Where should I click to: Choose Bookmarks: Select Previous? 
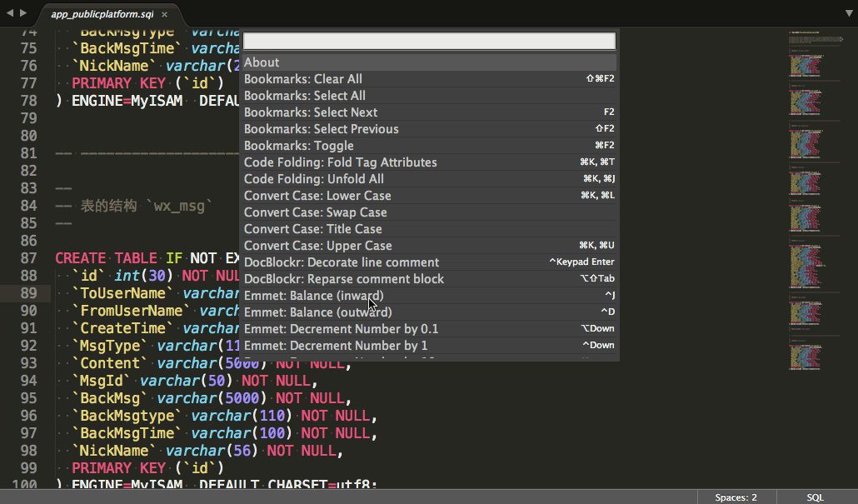429,129
